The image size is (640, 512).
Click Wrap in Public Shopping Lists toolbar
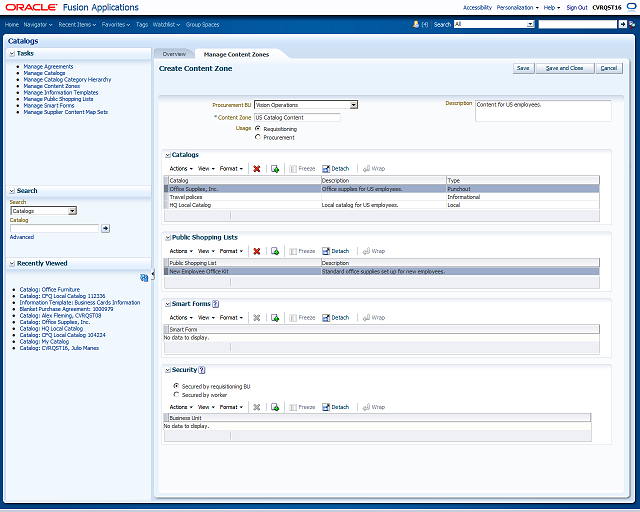[374, 251]
